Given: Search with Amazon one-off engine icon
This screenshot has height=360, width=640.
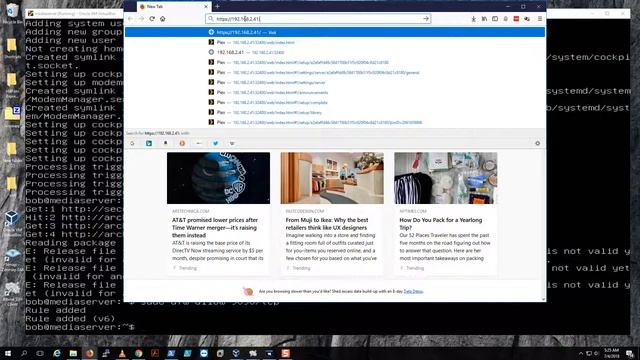Looking at the screenshot, I should pyautogui.click(x=166, y=143).
